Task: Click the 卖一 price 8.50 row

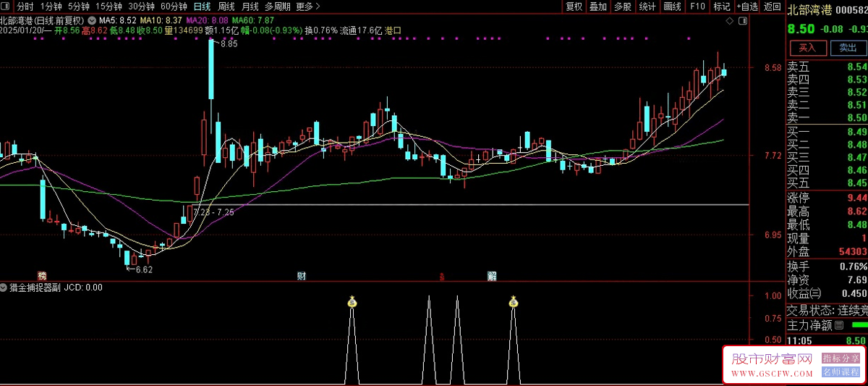Action: coord(827,117)
